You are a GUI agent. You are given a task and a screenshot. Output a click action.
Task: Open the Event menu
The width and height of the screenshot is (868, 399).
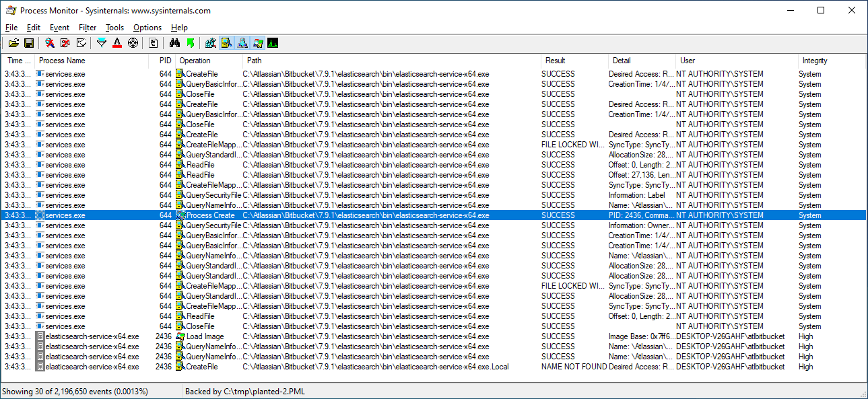(x=59, y=28)
